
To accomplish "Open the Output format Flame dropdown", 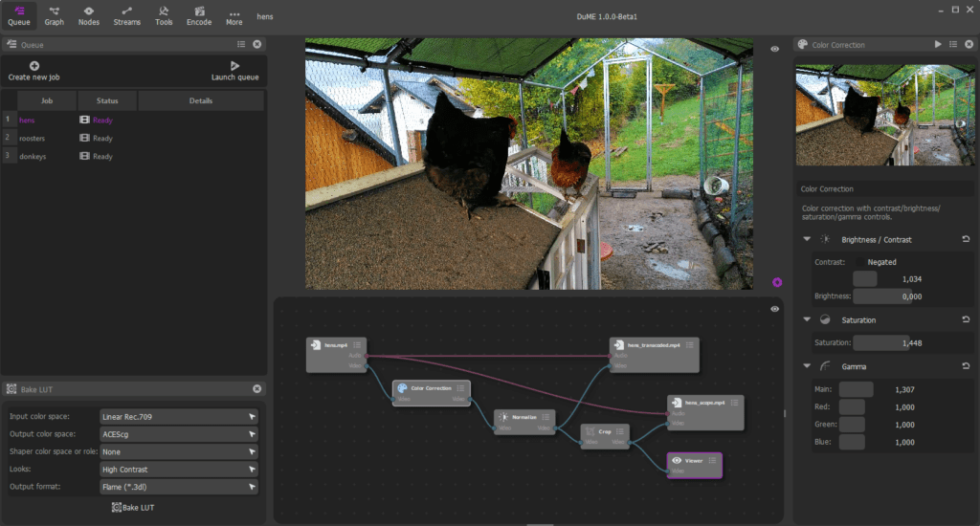I will pyautogui.click(x=179, y=487).
